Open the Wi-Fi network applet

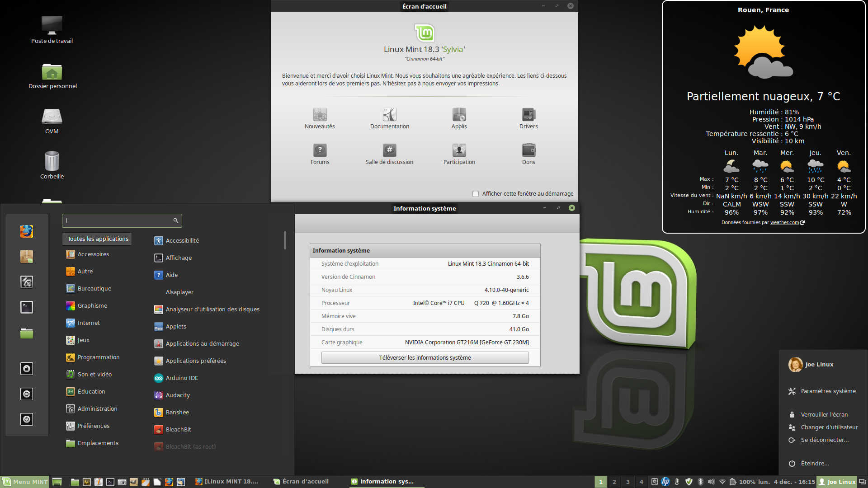(x=722, y=482)
